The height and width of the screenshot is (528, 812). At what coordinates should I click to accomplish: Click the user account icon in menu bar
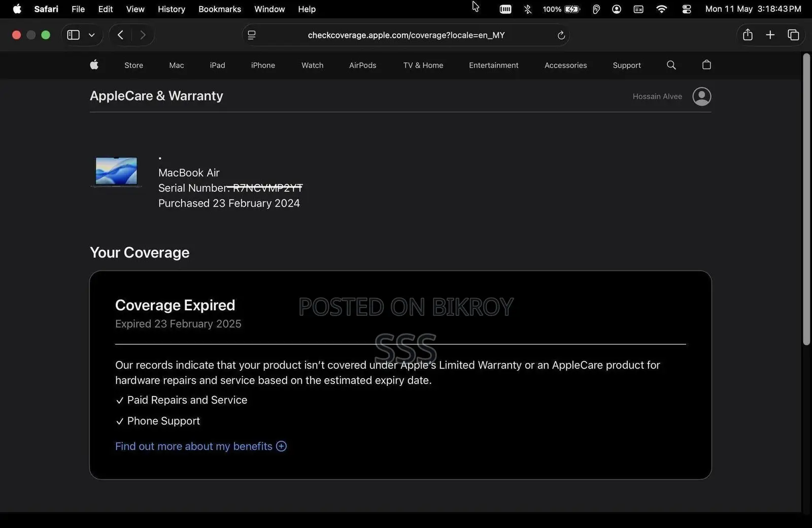617,9
